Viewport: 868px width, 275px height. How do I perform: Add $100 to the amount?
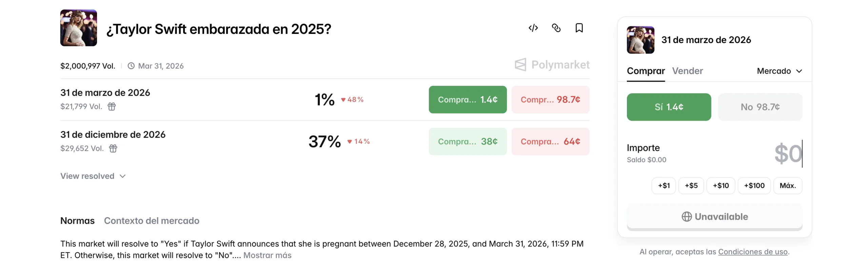click(x=754, y=185)
